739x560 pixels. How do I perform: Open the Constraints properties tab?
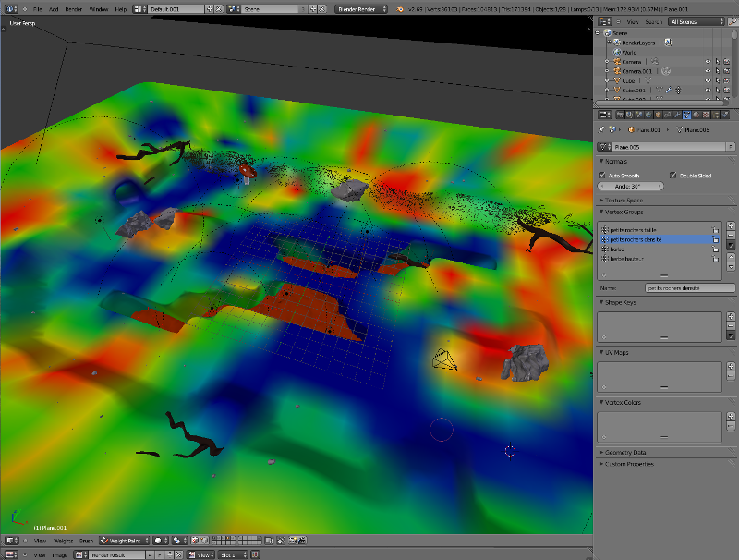tap(668, 115)
